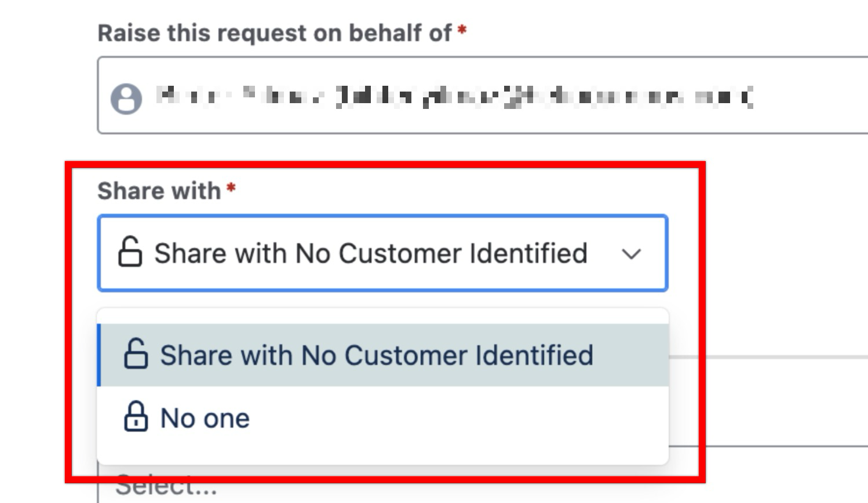Click the red asterisk next to Share with
Image resolution: width=868 pixels, height=503 pixels.
point(231,188)
